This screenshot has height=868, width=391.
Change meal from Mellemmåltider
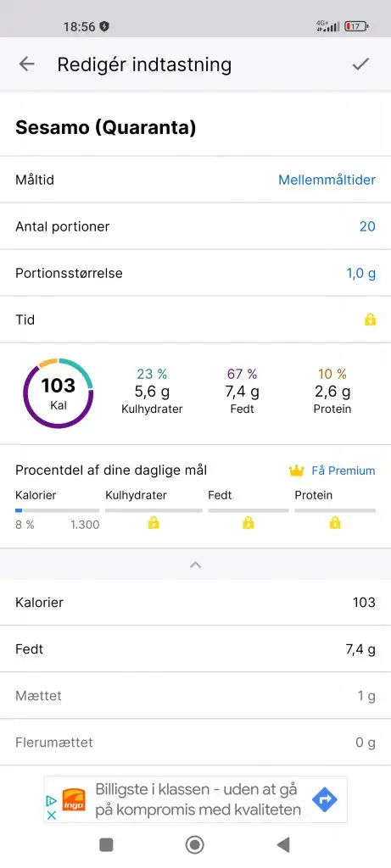327,180
